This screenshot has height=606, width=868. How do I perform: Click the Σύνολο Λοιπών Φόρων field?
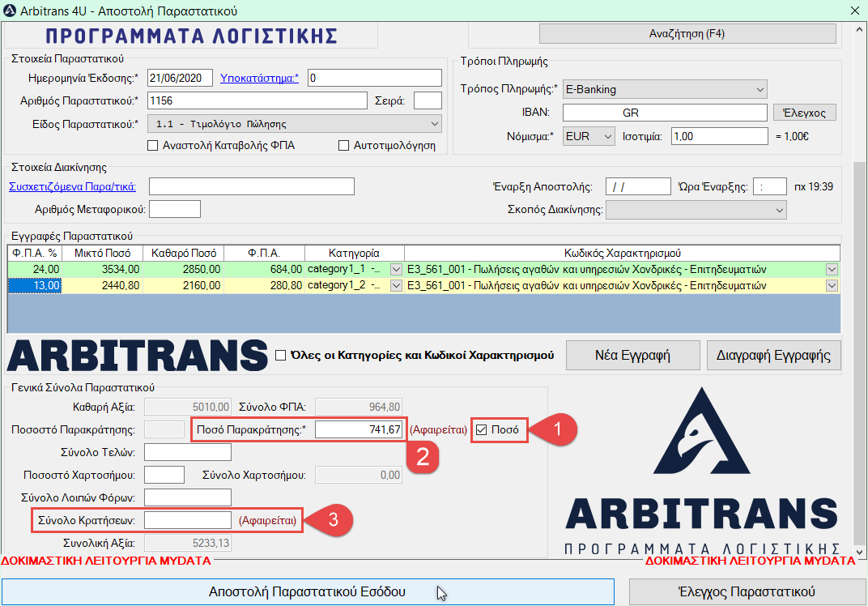188,498
